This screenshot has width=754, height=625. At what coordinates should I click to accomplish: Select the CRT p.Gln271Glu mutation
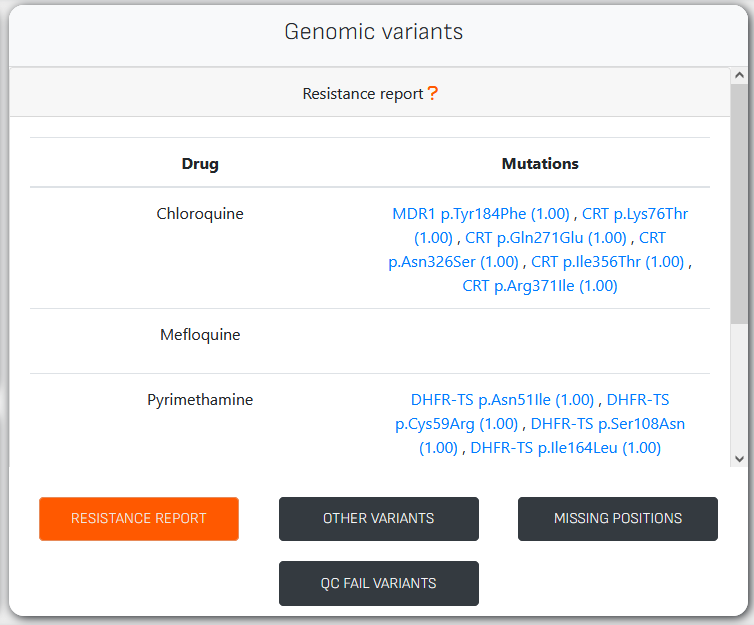coord(546,238)
